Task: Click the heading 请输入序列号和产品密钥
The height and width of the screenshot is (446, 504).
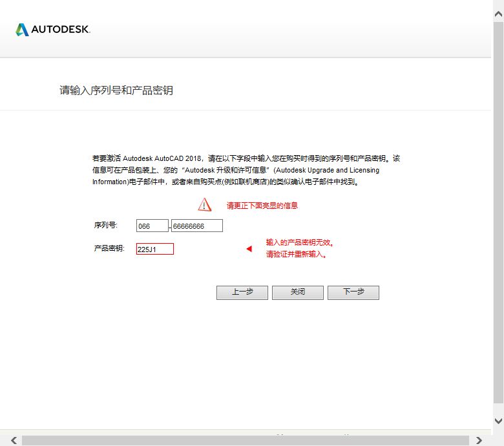Action: tap(116, 90)
